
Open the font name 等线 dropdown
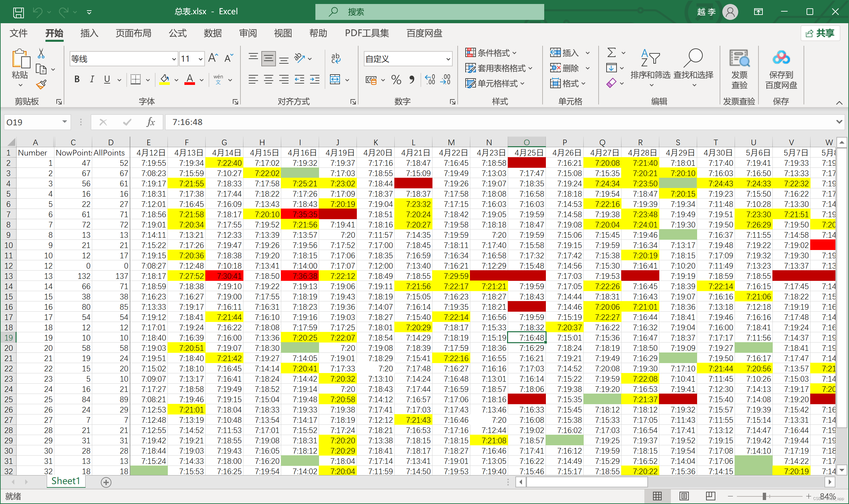click(174, 59)
